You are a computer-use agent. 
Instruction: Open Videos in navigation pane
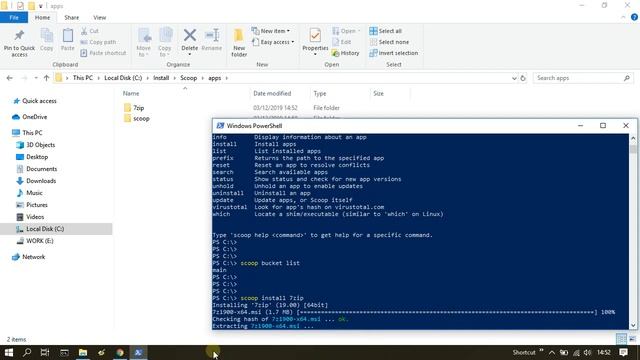35,217
